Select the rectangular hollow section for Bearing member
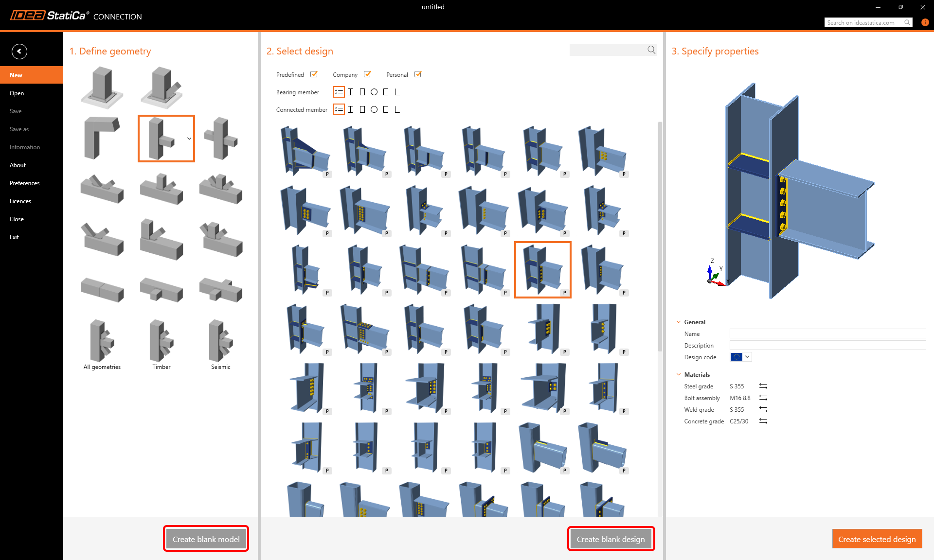Image resolution: width=934 pixels, height=560 pixels. [362, 92]
